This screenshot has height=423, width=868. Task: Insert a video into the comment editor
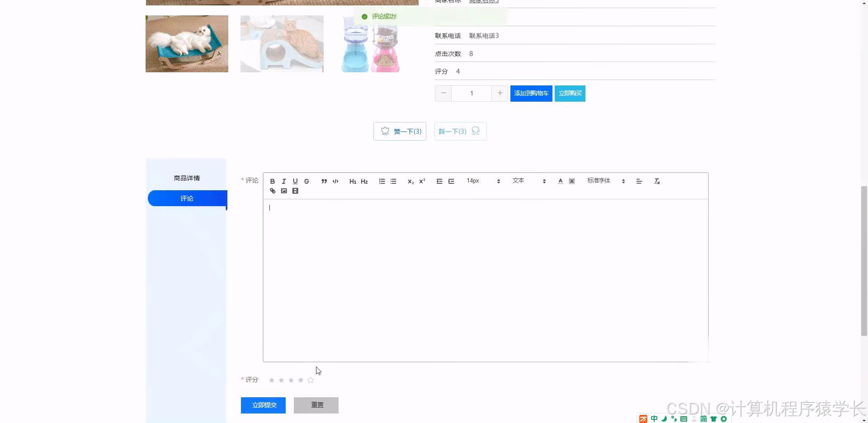click(295, 191)
